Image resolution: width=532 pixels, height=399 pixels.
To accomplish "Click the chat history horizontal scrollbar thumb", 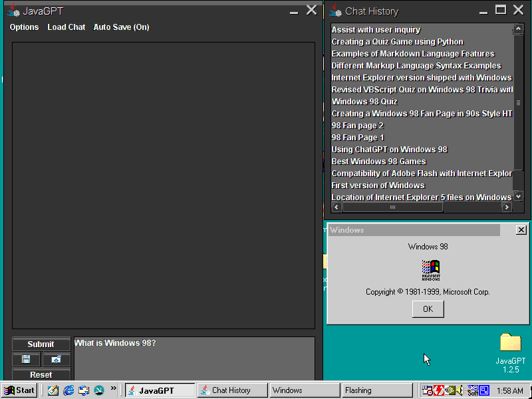I will [x=392, y=207].
